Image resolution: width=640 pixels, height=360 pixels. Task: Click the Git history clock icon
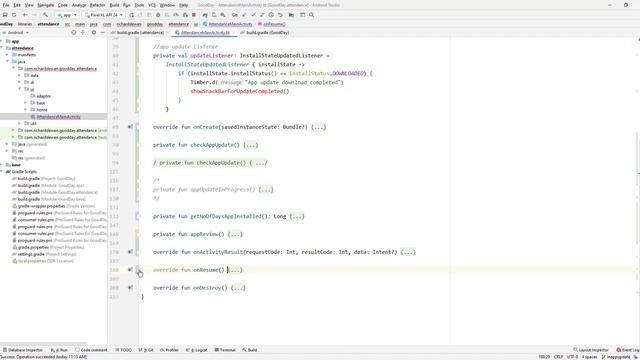[271, 15]
